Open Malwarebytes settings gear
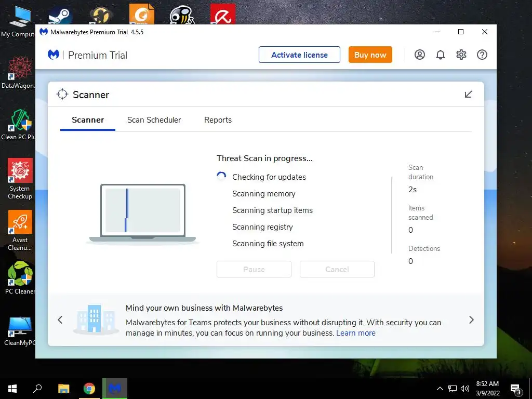The width and height of the screenshot is (532, 399). (x=461, y=55)
